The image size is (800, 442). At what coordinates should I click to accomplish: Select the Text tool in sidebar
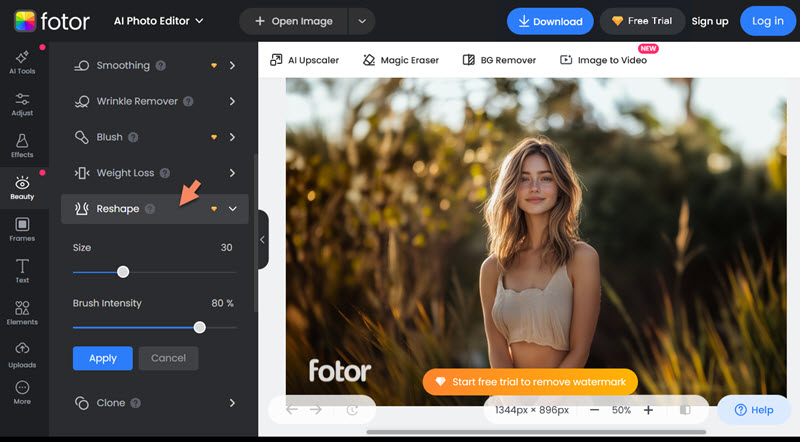click(22, 271)
